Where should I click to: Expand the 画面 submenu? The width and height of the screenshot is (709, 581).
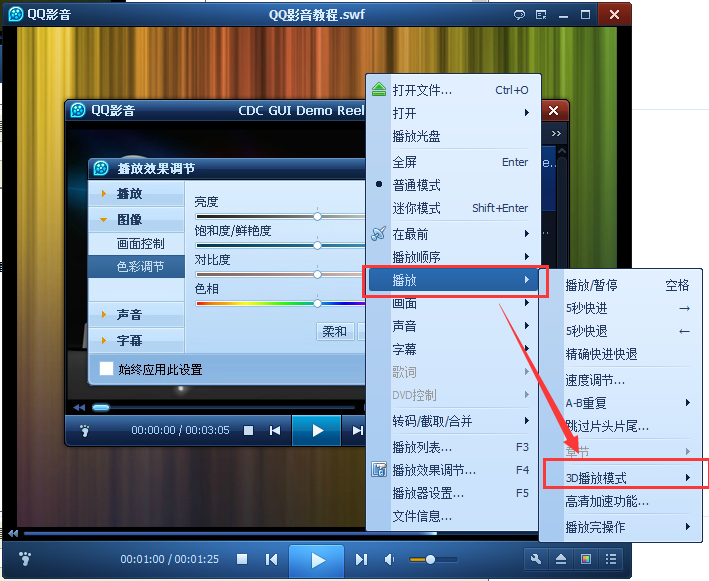tap(454, 303)
